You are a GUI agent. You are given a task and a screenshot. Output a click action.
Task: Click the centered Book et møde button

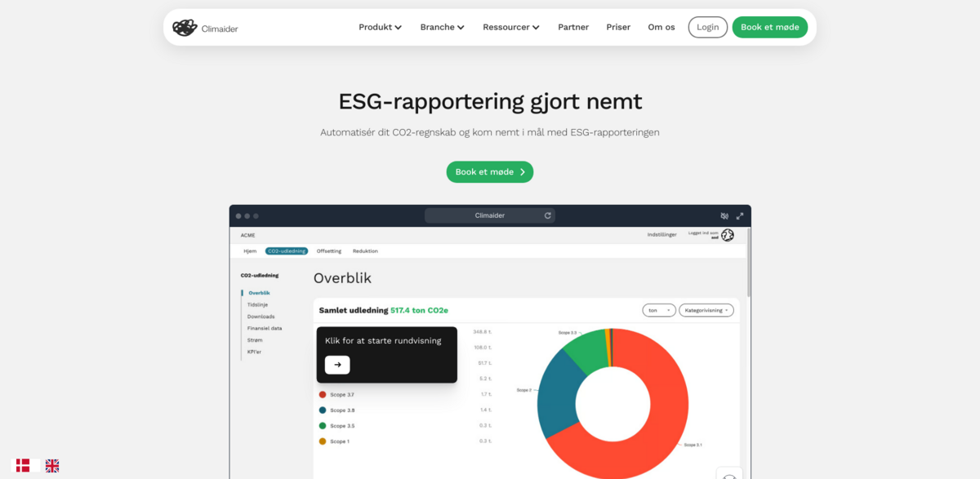coord(489,172)
